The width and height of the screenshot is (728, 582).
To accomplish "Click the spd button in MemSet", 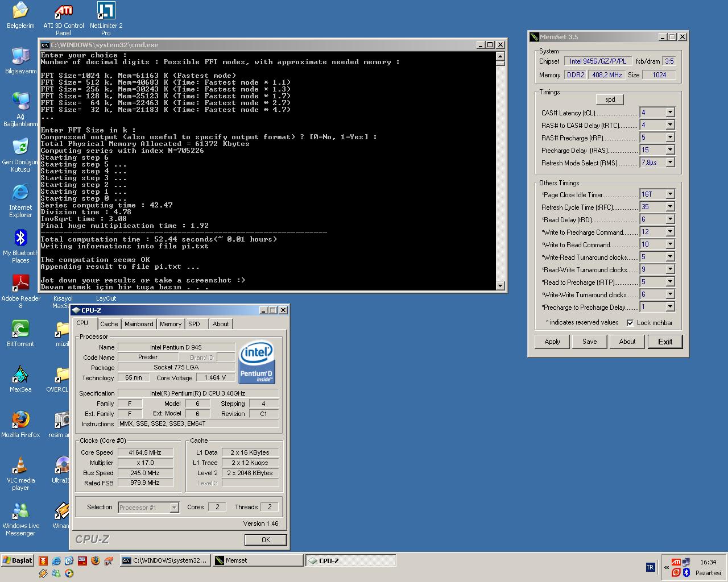I will (x=610, y=99).
